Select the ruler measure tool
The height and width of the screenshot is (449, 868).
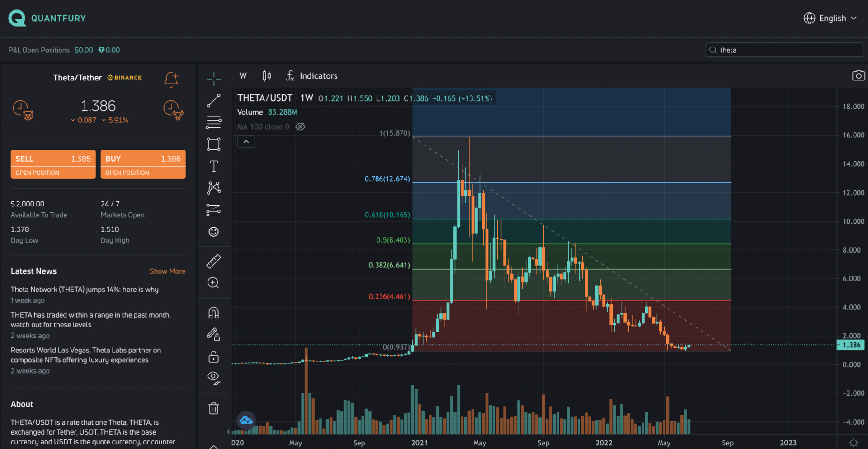coord(214,261)
